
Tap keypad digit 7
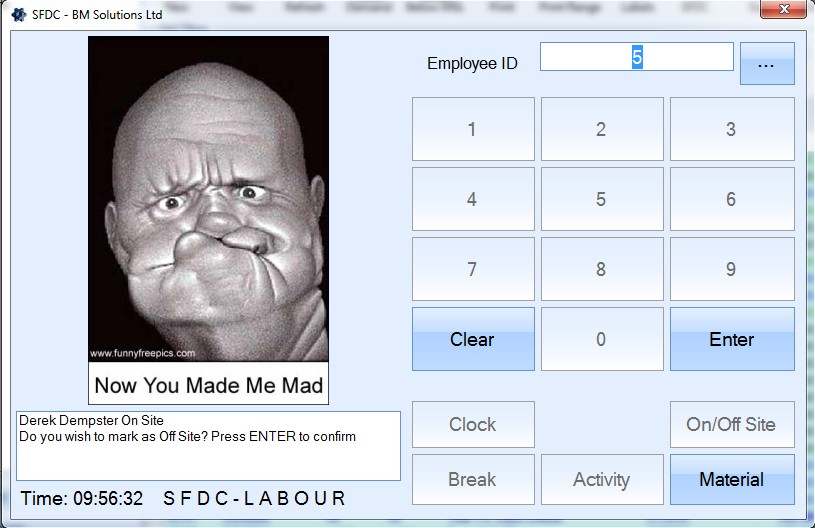pos(473,269)
